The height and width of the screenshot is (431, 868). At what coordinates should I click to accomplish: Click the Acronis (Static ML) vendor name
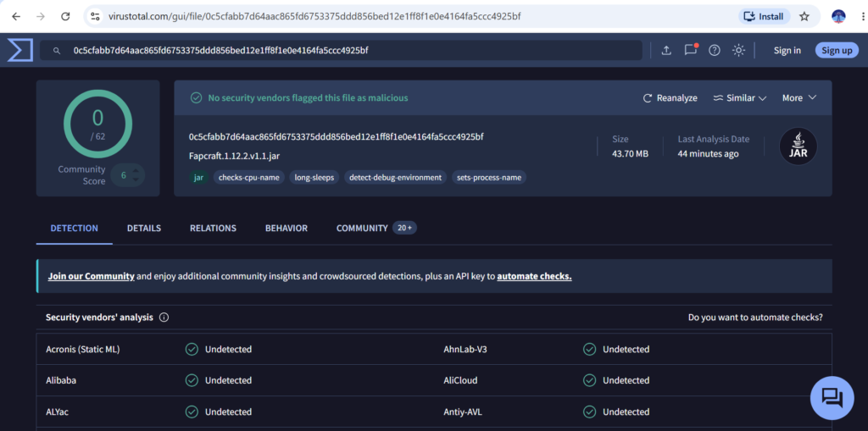[83, 349]
